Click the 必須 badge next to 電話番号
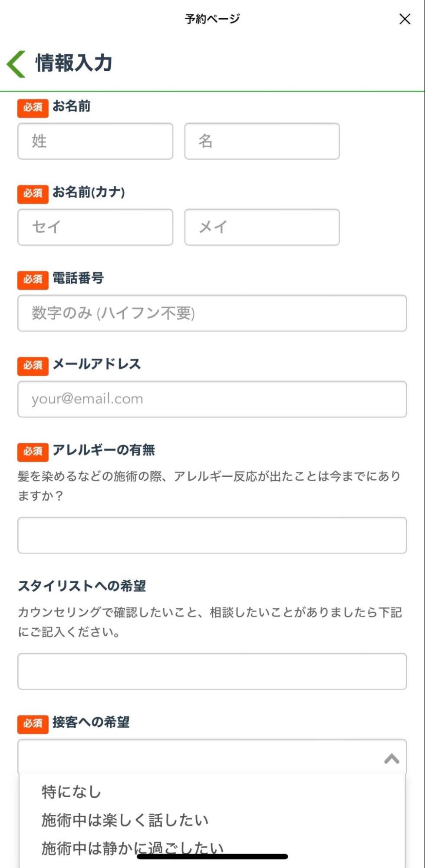 [x=33, y=280]
